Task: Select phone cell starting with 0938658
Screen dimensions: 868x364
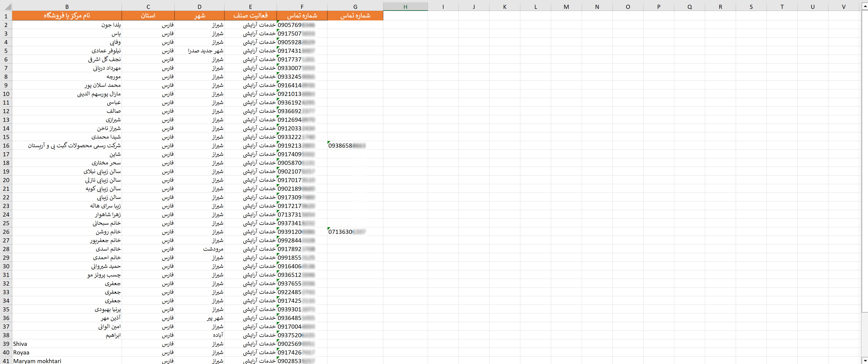Action: click(x=355, y=145)
